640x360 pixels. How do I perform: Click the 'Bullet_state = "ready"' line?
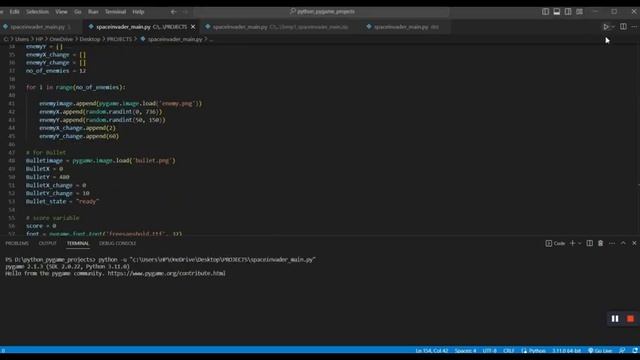pos(62,202)
